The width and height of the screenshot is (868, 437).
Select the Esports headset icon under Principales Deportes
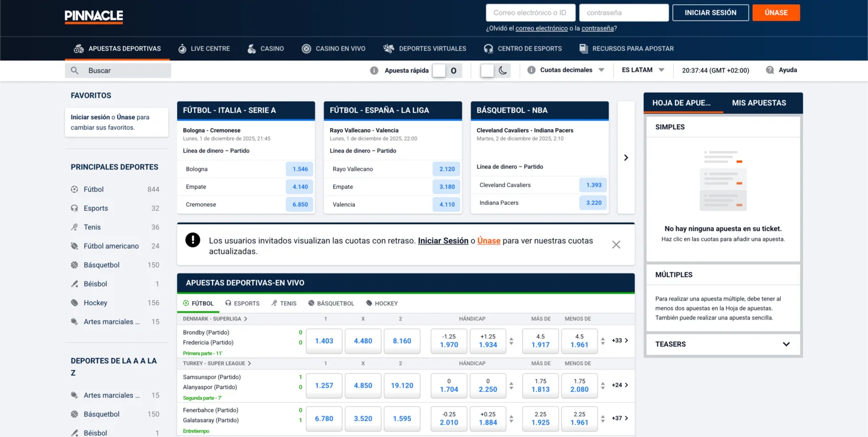(x=74, y=208)
